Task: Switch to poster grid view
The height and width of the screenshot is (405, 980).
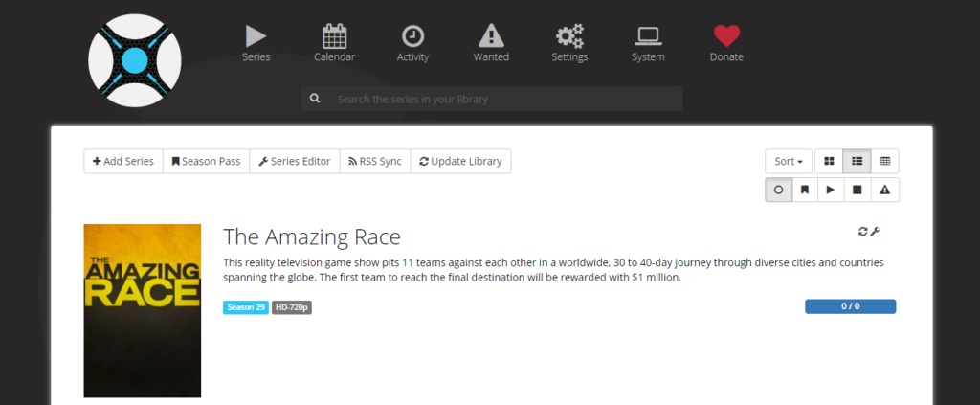Action: (829, 161)
